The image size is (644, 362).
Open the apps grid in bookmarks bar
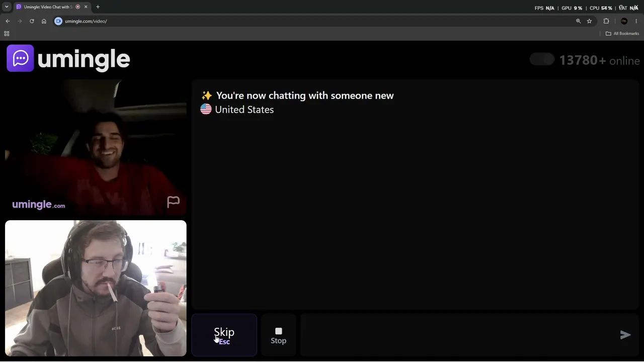click(7, 34)
